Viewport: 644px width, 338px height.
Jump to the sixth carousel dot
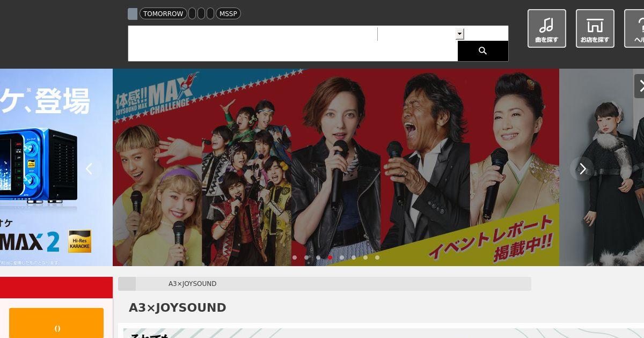354,258
